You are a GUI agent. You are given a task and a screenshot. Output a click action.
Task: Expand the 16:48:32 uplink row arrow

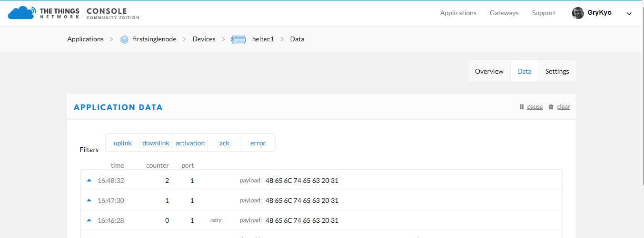point(89,181)
